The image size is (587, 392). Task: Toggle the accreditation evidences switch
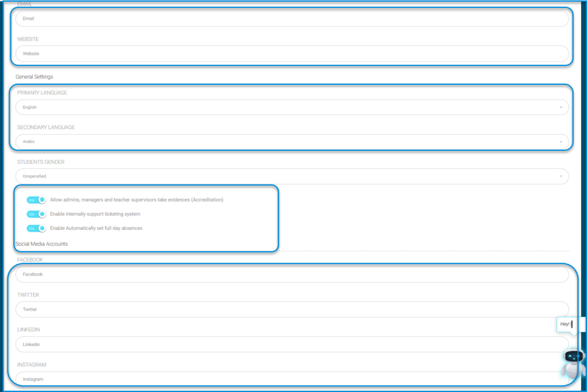pos(36,200)
